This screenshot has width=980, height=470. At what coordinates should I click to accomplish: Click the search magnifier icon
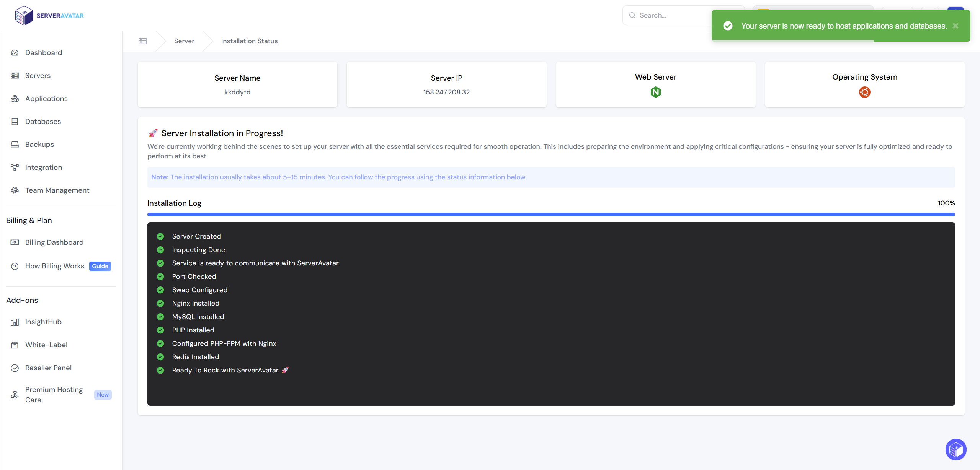(632, 15)
